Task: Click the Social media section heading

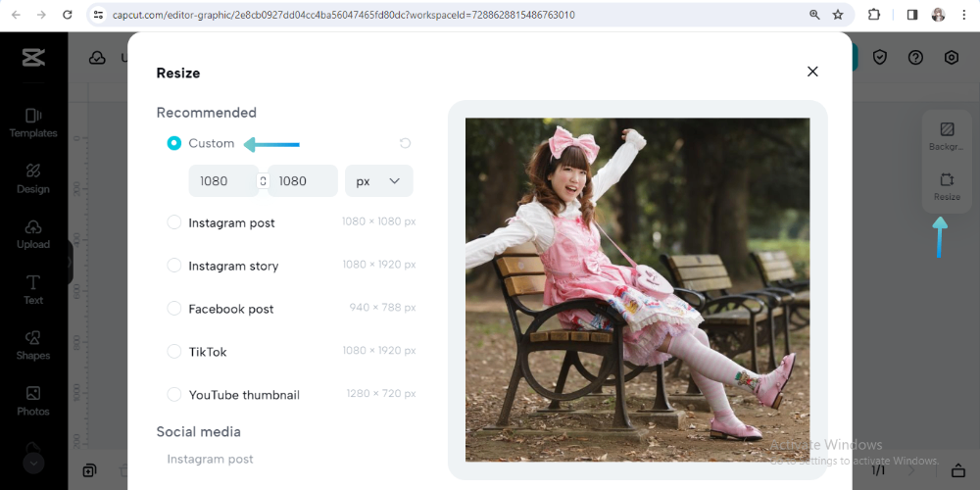Action: click(198, 432)
